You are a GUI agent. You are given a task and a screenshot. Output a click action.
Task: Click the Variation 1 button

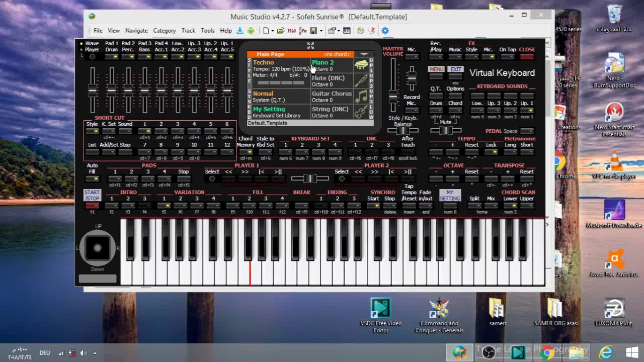[x=164, y=206]
